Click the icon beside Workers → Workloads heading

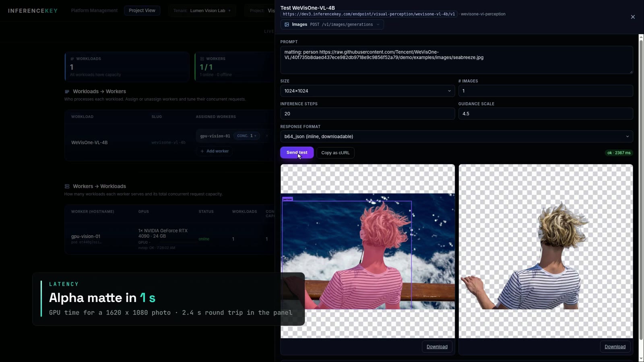(x=67, y=187)
